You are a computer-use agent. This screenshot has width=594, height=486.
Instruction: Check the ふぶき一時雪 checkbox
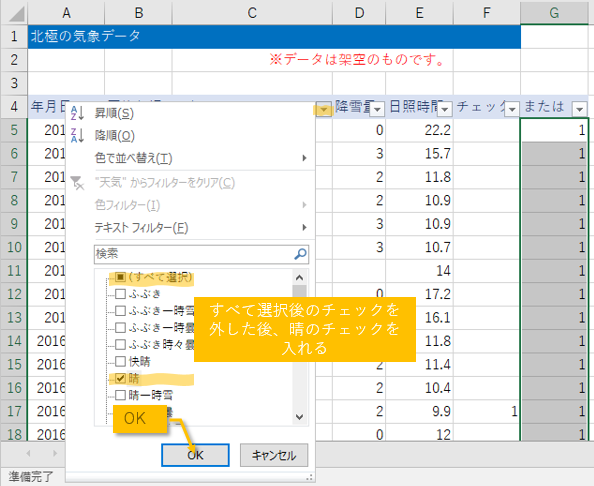click(x=120, y=311)
